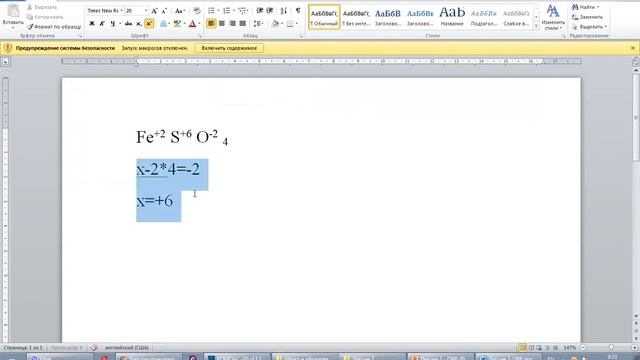Apply the Обычный (Normal) style

point(324,17)
